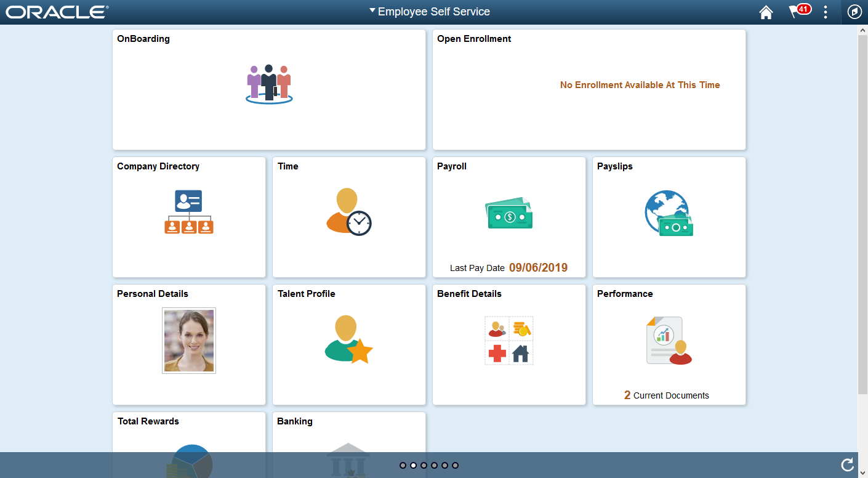Open the Total Rewards pie chart icon
Image resolution: width=868 pixels, height=478 pixels.
[189, 460]
